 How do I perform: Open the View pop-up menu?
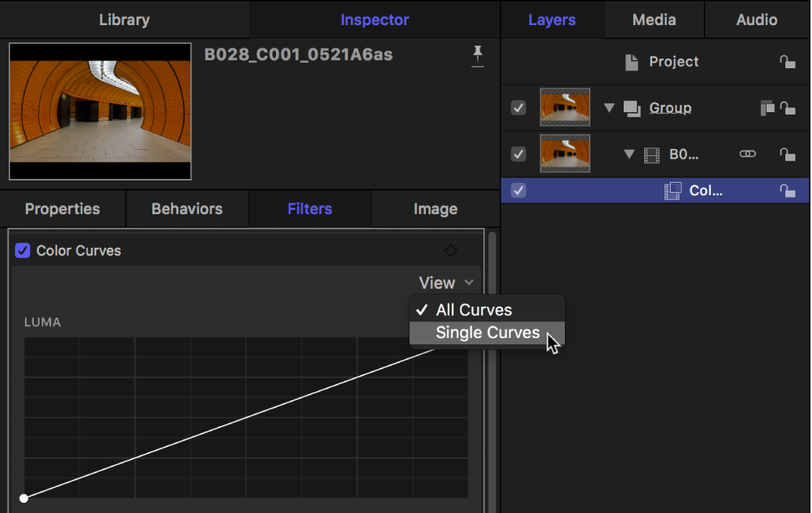click(x=447, y=282)
